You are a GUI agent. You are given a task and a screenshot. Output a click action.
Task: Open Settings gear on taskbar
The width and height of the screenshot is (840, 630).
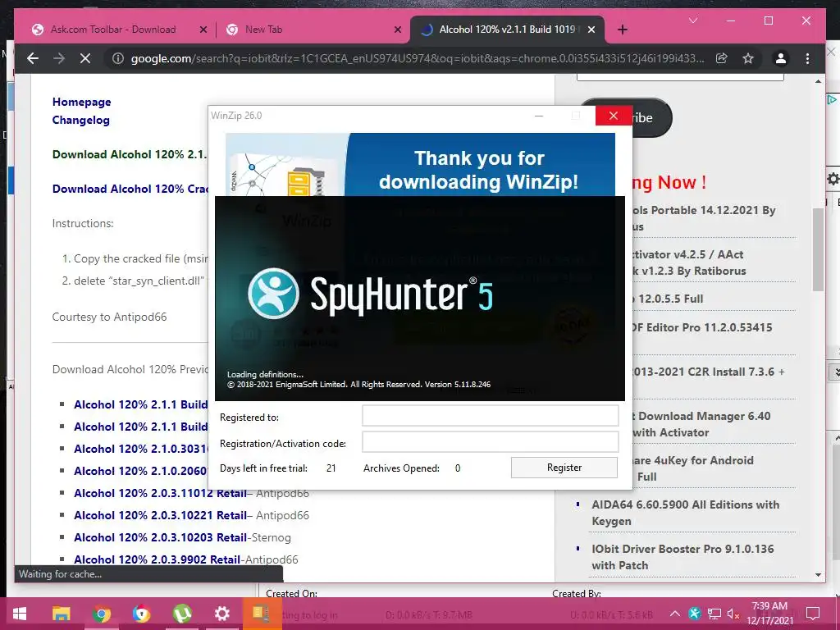click(x=221, y=614)
